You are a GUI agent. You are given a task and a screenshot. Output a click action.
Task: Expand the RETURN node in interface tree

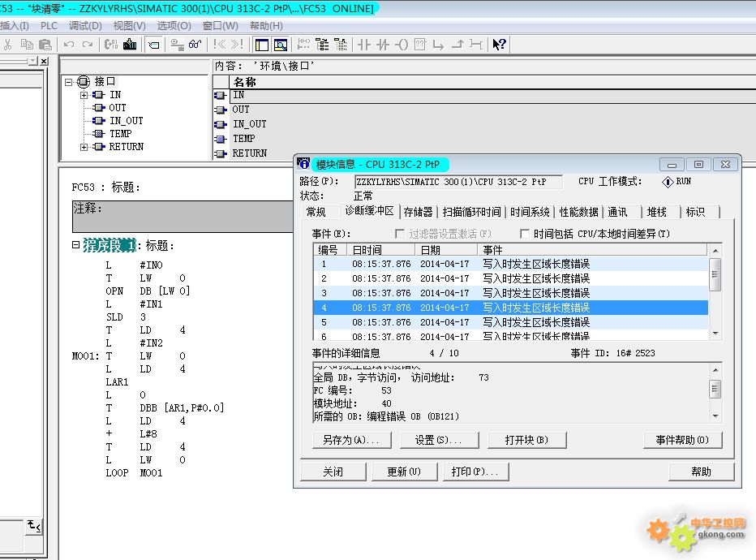(84, 147)
